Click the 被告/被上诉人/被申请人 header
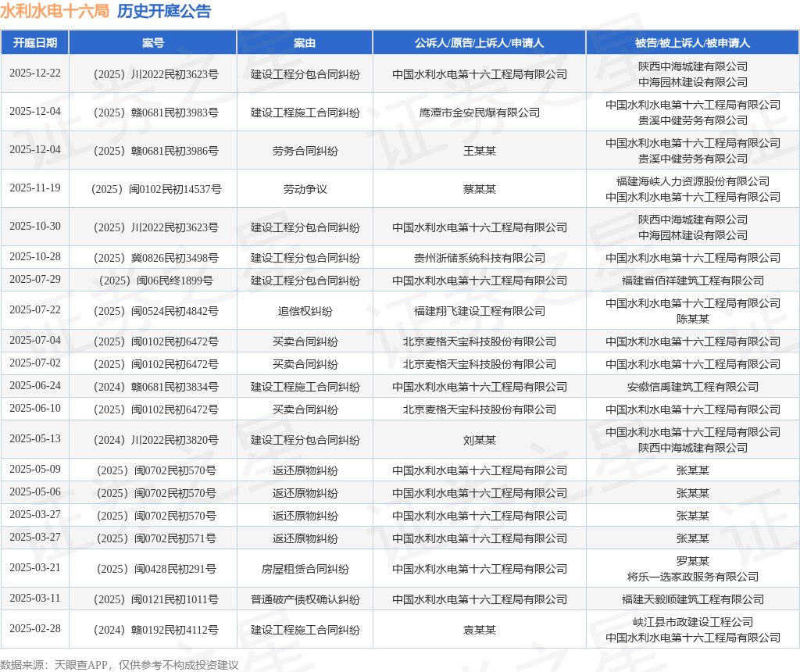800x672 pixels. coord(692,43)
